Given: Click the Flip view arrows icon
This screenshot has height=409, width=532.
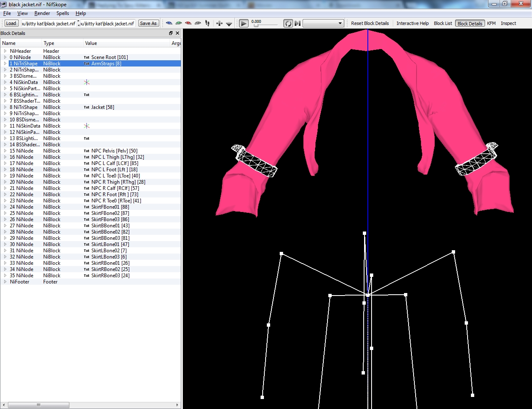Looking at the screenshot, I should 219,23.
